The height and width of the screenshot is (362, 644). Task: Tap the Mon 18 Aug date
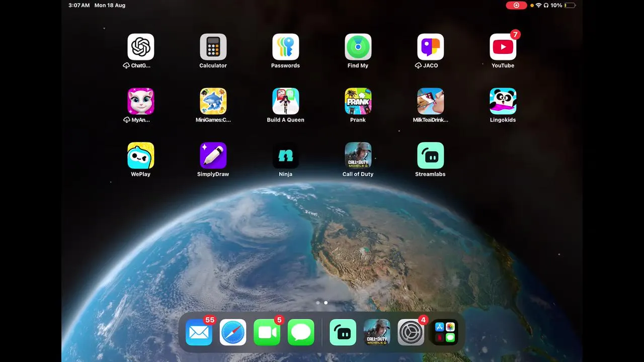point(110,5)
